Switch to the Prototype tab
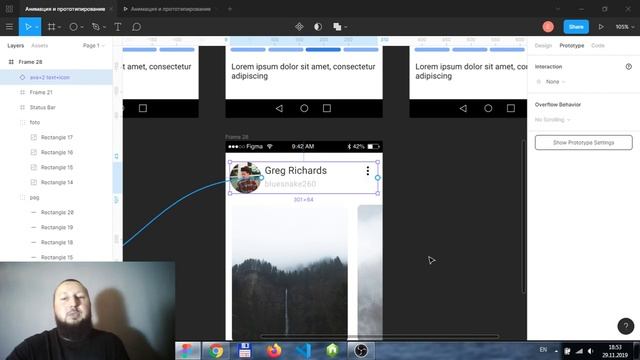 (571, 46)
